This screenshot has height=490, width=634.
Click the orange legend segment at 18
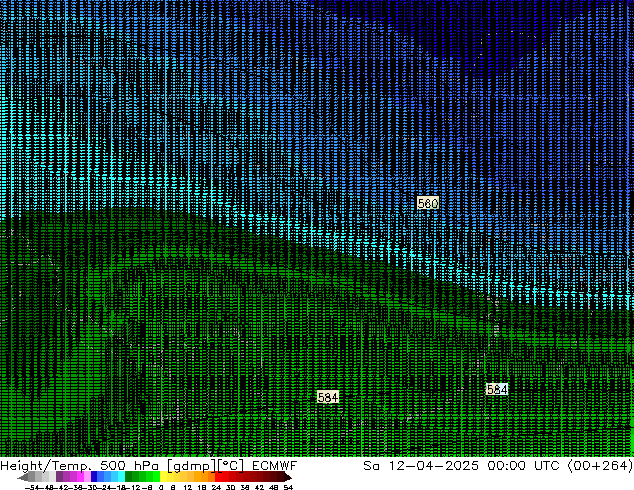[205, 477]
